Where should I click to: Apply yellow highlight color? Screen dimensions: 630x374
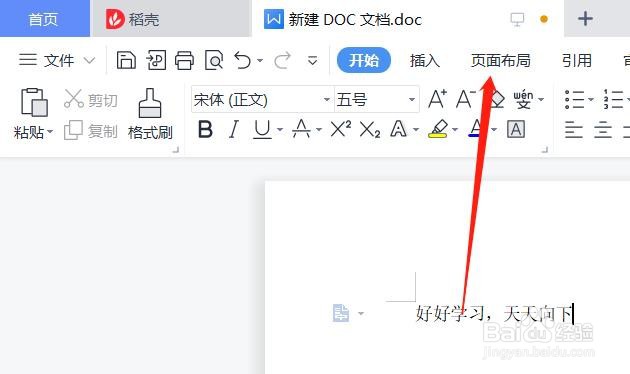(x=438, y=129)
